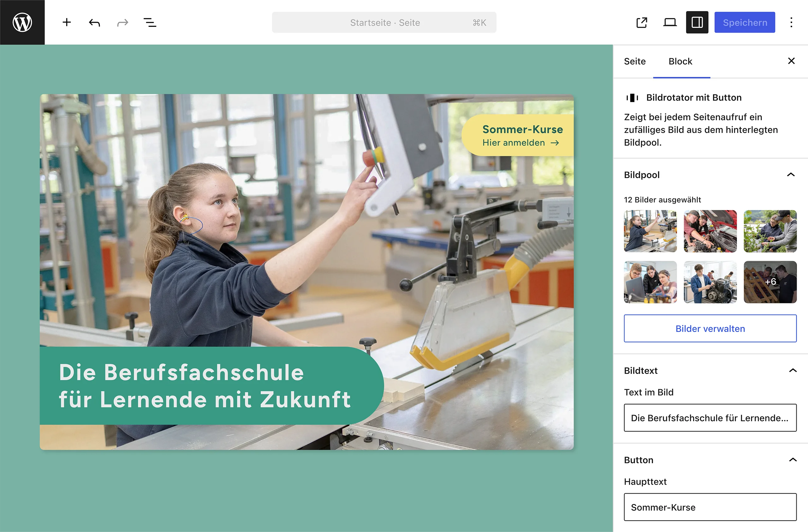Click the '12 Bilder ausgewählt' label
The image size is (808, 532).
click(x=662, y=200)
